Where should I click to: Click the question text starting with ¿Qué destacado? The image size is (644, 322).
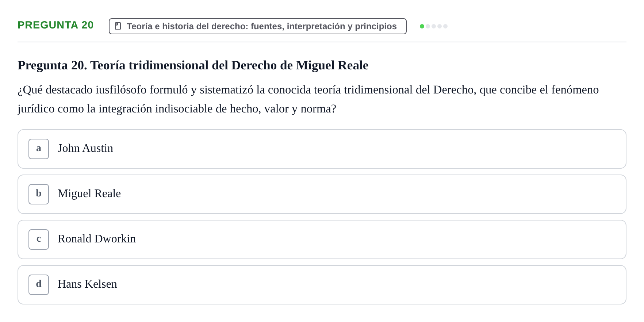point(308,99)
